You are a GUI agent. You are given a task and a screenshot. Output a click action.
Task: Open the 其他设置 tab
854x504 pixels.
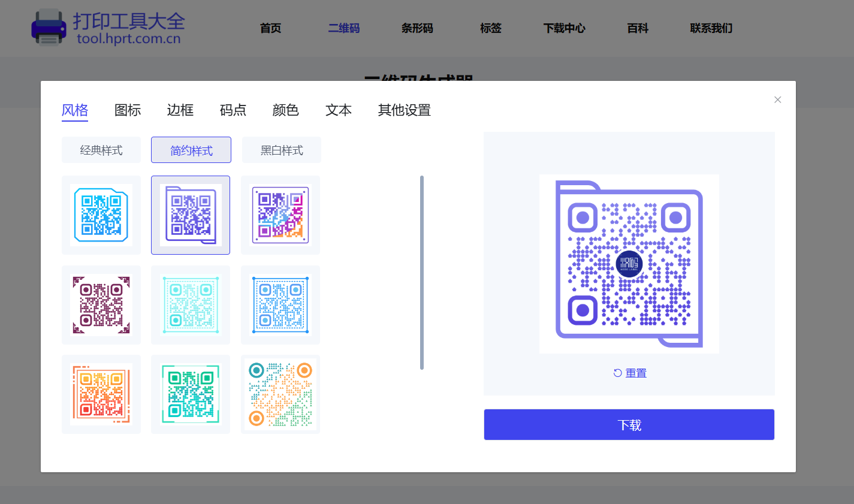click(405, 110)
